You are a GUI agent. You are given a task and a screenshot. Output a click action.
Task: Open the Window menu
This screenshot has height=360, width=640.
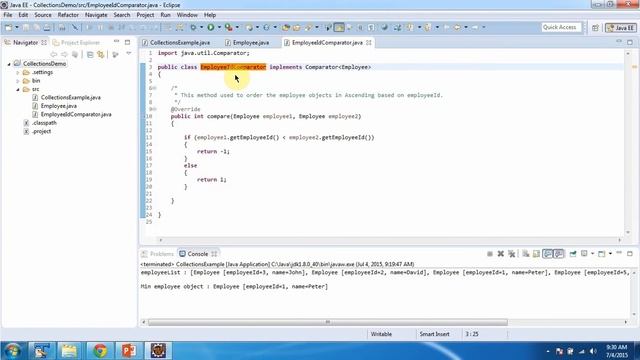pyautogui.click(x=187, y=15)
